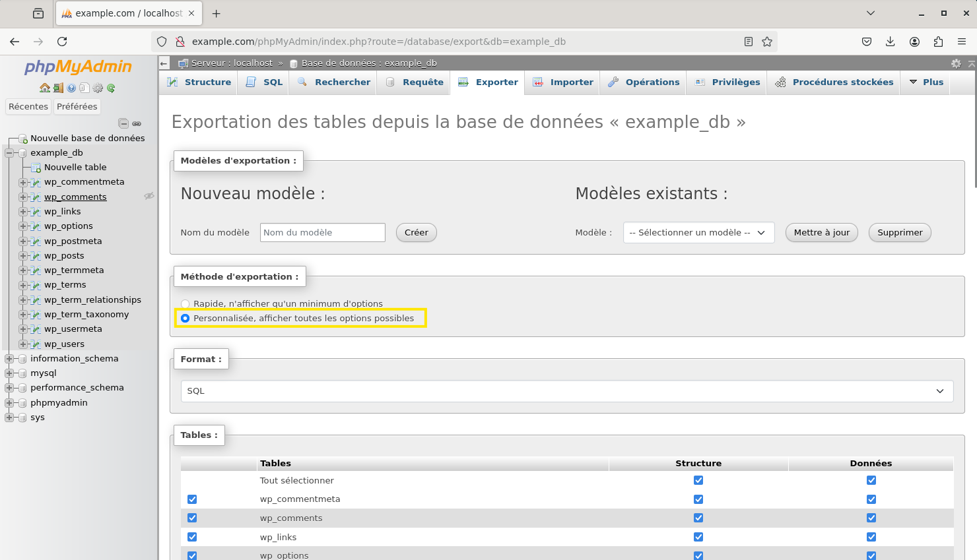
Task: Open Firefox reader view icon
Action: (749, 42)
